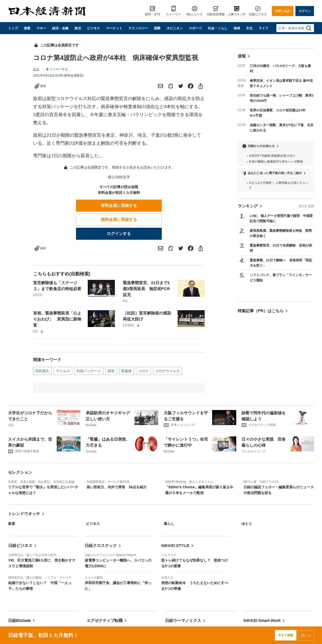This screenshot has height=644, width=322.
Task: Click the top upload share icon
Action: tap(201, 86)
